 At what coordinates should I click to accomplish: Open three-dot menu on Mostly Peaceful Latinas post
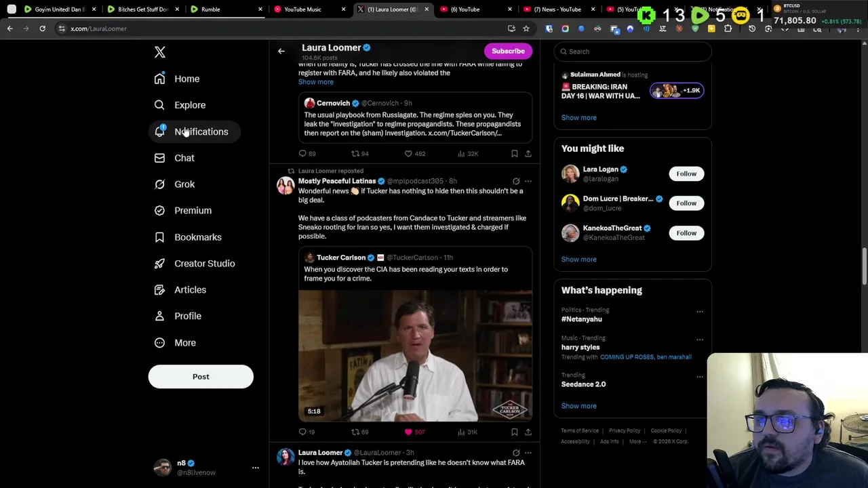point(528,182)
